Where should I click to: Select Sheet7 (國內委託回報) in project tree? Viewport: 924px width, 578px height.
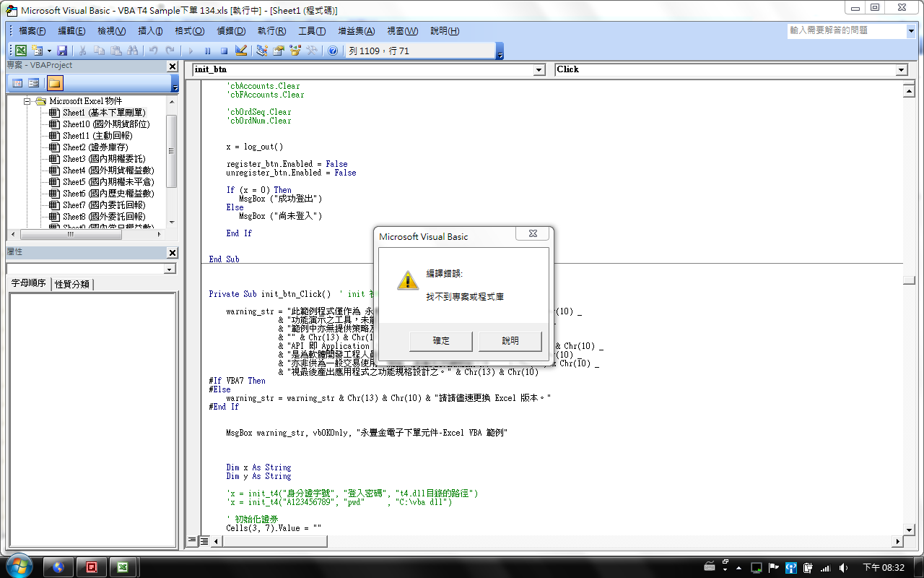(104, 205)
